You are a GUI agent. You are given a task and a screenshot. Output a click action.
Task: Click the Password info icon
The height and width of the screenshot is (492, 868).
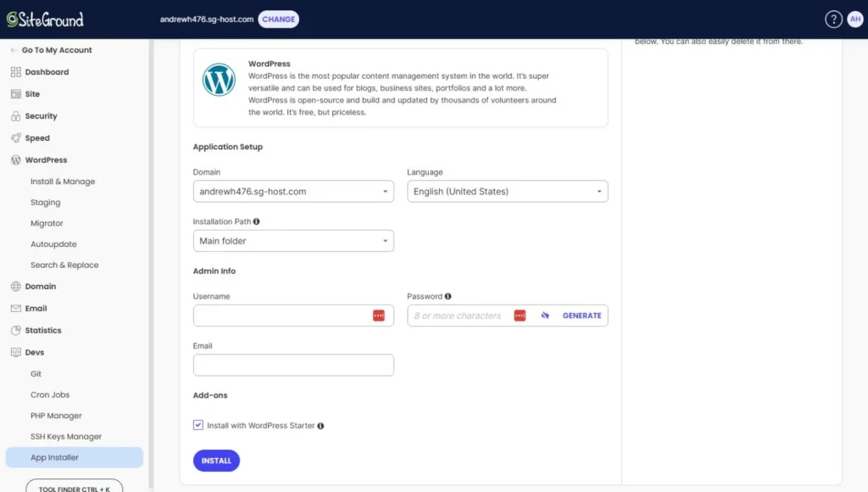[x=448, y=296]
